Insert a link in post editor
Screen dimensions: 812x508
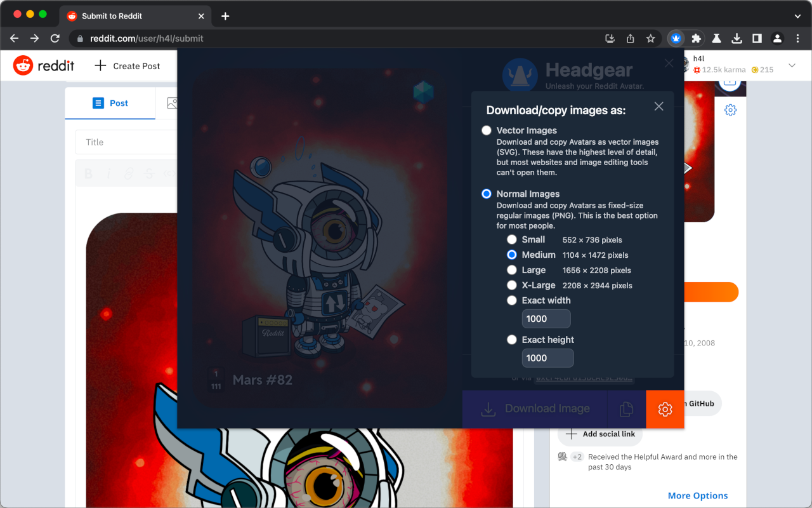pyautogui.click(x=129, y=173)
